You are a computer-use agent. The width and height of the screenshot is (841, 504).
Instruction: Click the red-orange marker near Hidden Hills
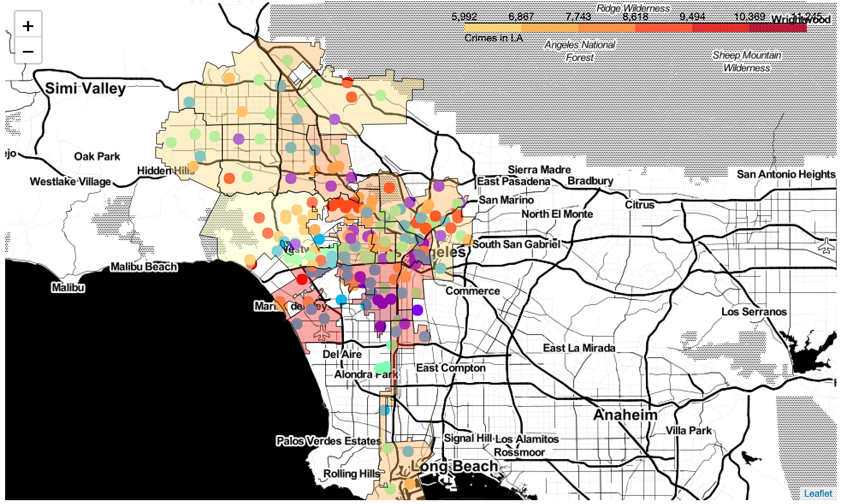pos(229,178)
